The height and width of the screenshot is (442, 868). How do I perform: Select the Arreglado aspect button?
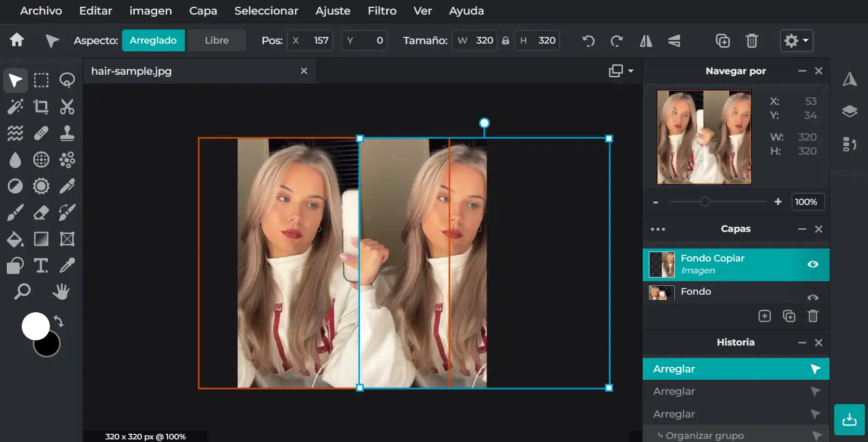(x=153, y=40)
